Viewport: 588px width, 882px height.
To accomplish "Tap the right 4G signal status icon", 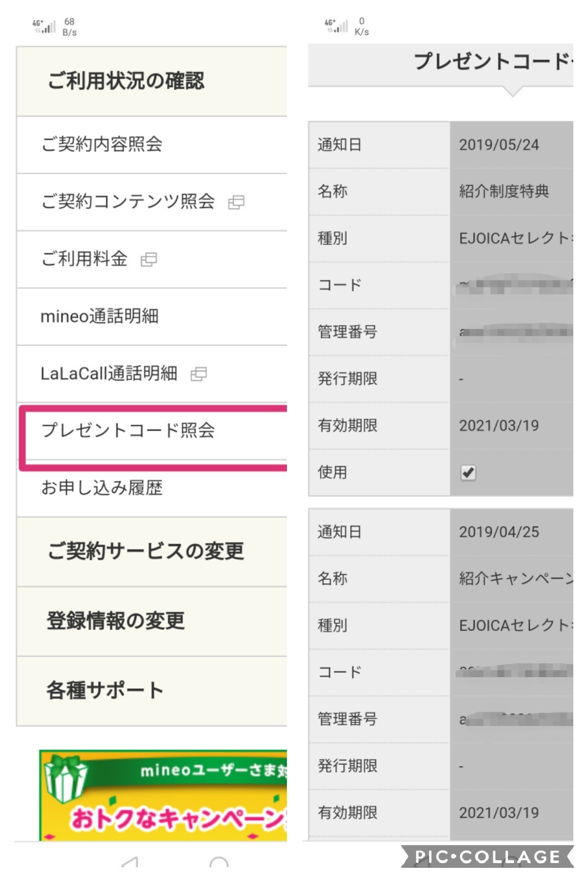I will point(336,26).
